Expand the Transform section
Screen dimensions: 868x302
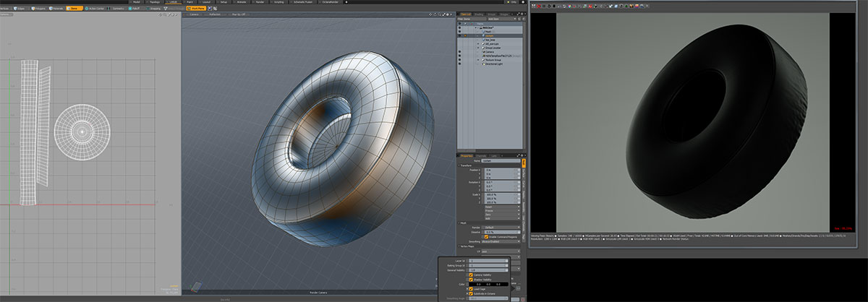[x=467, y=165]
